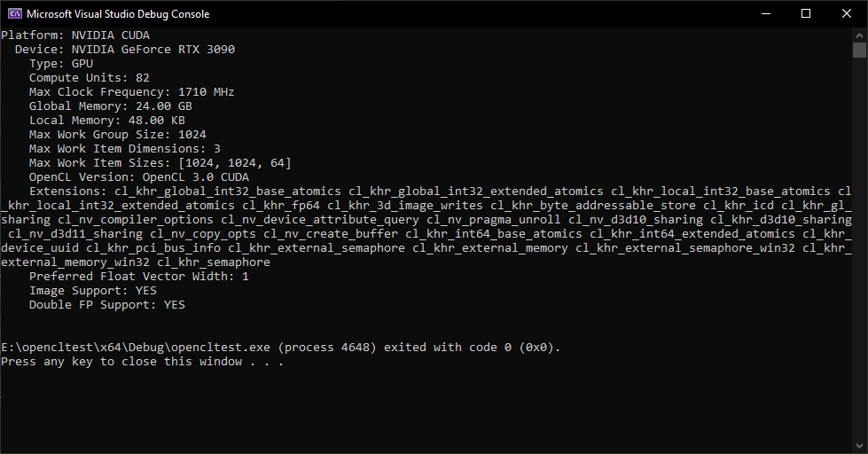Click the Extensions label in the output
Viewport: 868px width, 454px height.
point(68,192)
